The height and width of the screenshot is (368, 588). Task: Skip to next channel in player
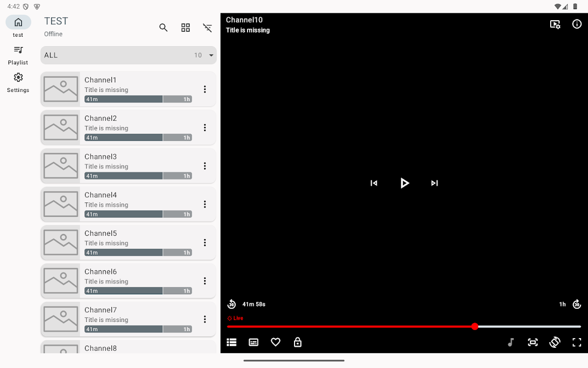coord(435,183)
